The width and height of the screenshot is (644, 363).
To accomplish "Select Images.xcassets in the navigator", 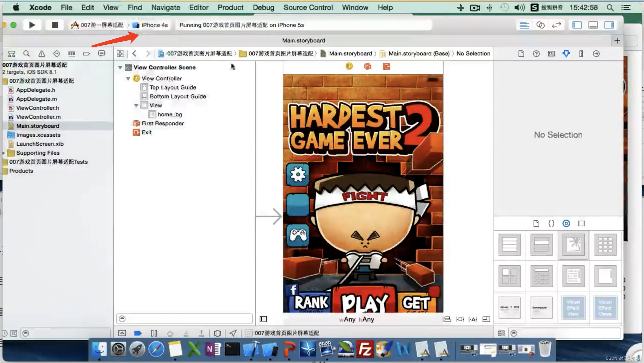I will point(38,135).
